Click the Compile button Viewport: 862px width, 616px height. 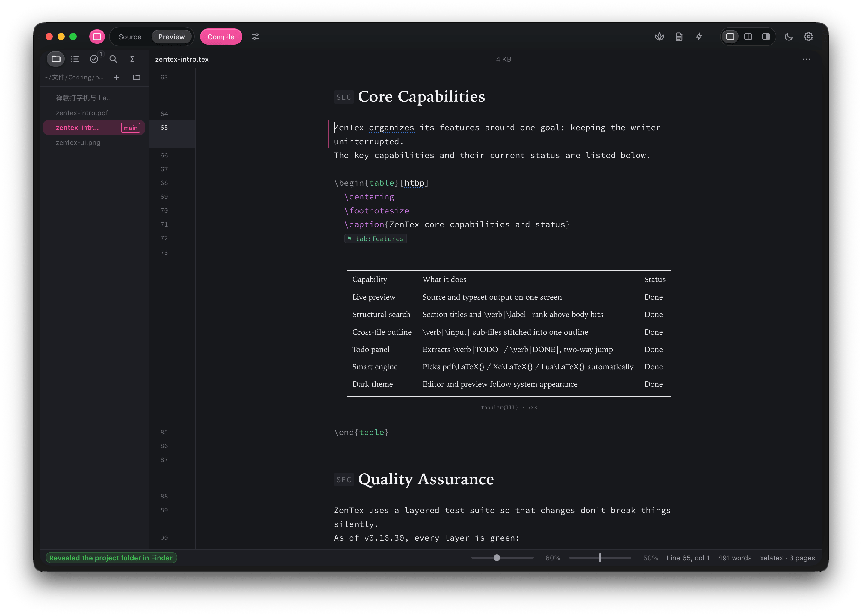(x=221, y=37)
